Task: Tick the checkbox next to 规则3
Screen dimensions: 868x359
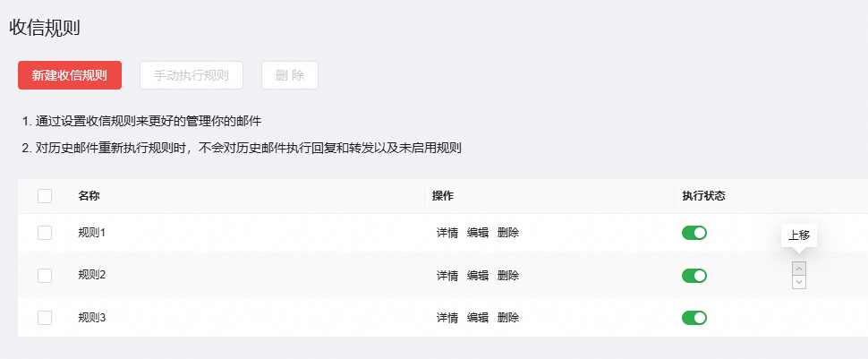Action: [45, 317]
